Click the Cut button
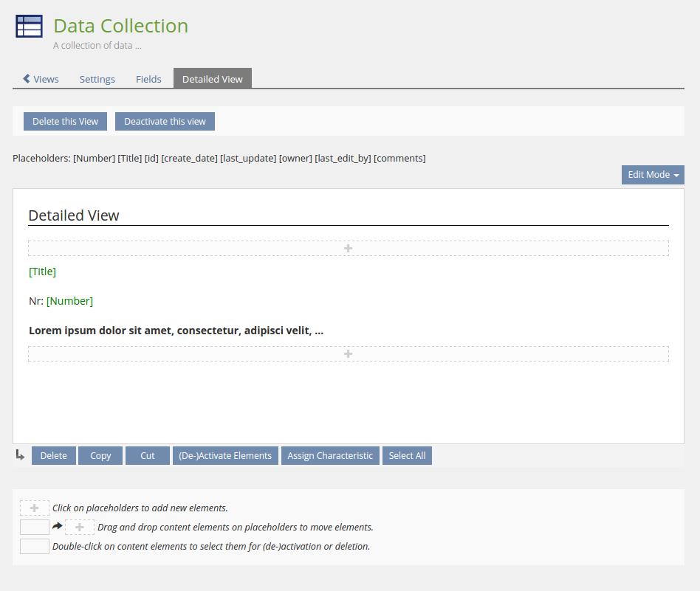The image size is (700, 591). 148,456
